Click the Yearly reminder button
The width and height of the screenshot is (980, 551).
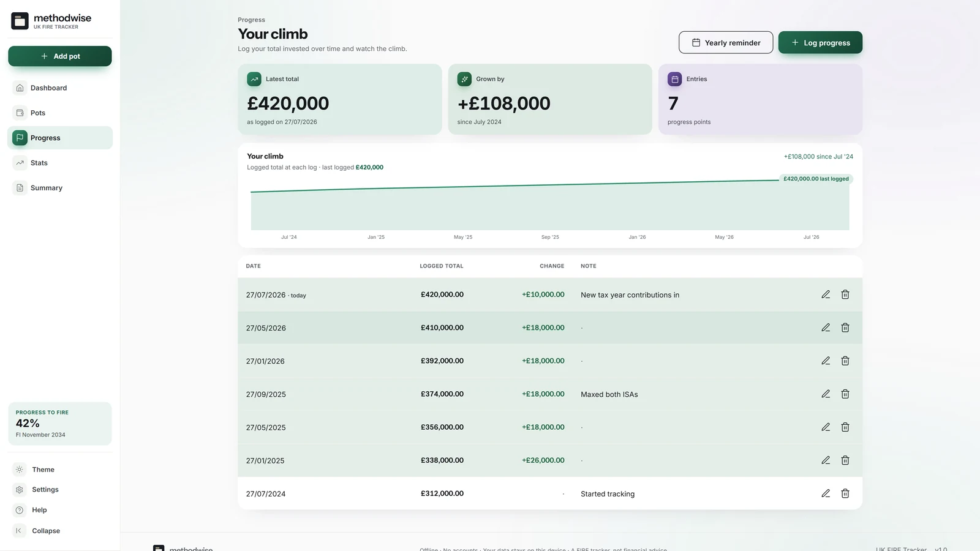point(726,43)
